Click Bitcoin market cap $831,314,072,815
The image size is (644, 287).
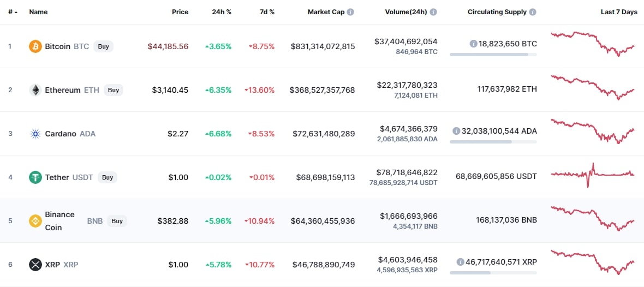[x=323, y=46]
